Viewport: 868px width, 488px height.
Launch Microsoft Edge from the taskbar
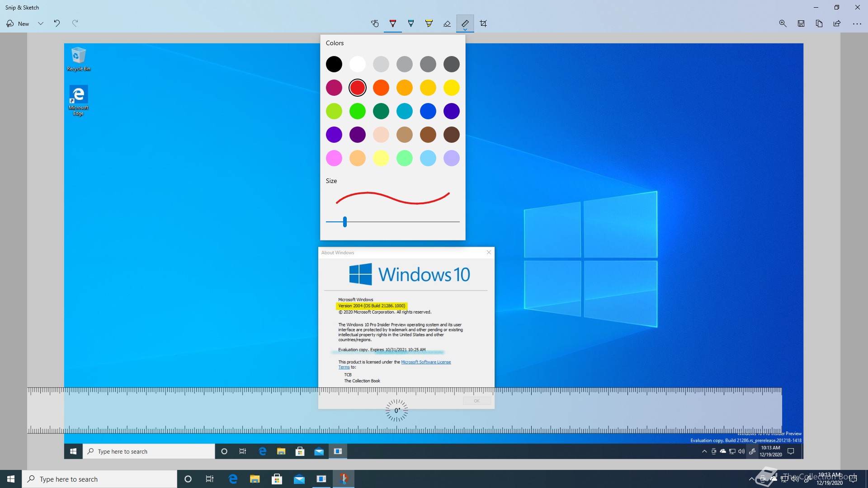coord(233,479)
